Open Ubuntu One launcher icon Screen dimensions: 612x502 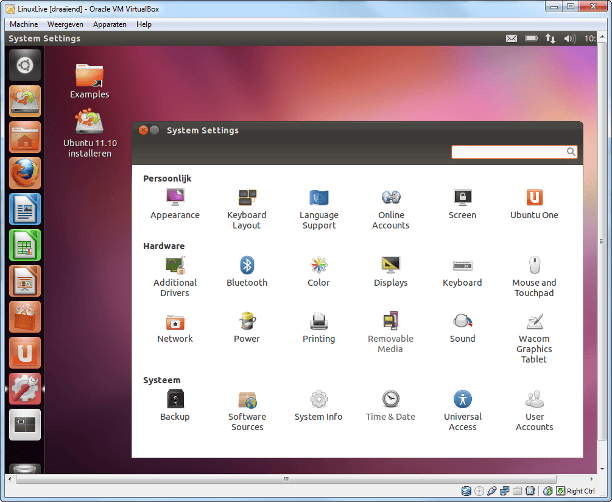pos(25,353)
